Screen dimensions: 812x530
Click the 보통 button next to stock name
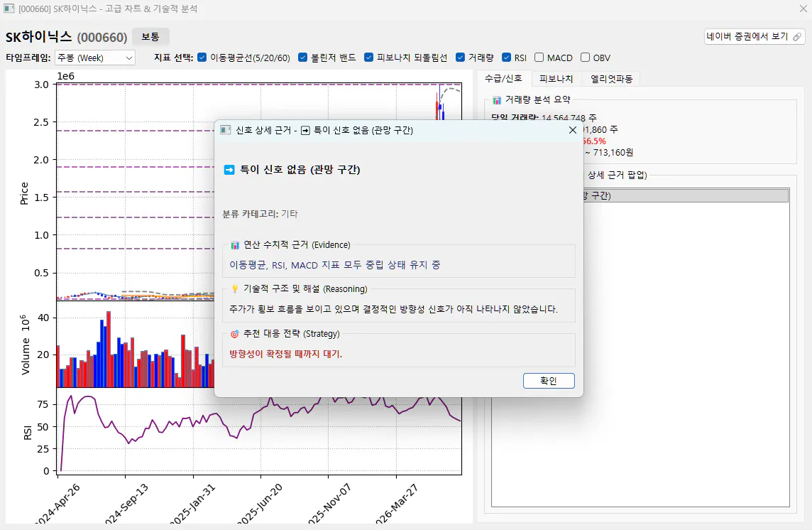click(x=150, y=37)
